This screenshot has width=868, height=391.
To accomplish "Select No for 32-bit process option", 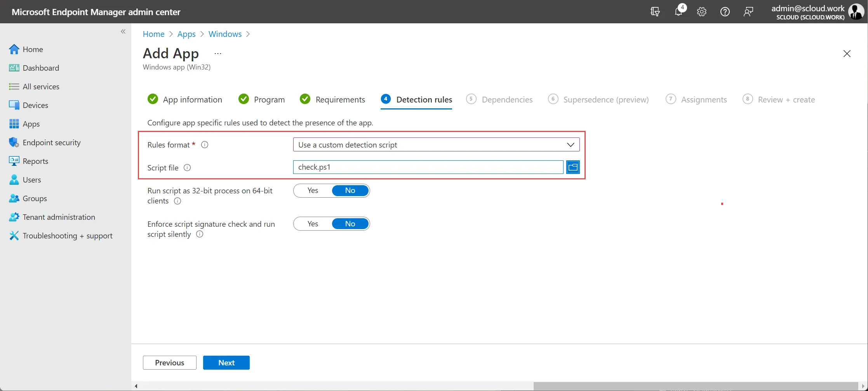I will point(350,191).
